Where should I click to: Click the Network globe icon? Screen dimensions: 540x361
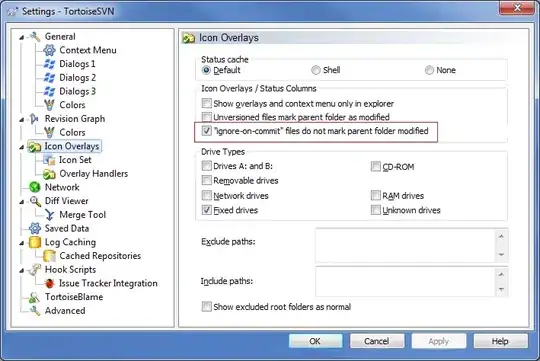(35, 187)
